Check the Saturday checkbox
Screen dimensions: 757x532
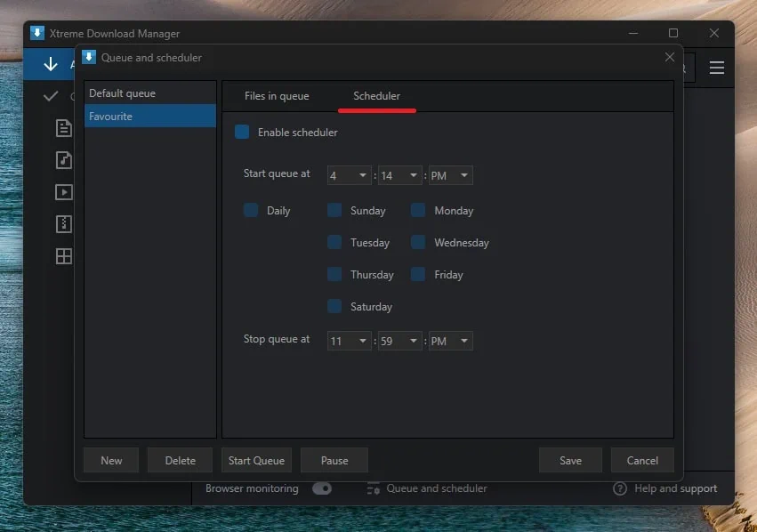pyautogui.click(x=334, y=306)
